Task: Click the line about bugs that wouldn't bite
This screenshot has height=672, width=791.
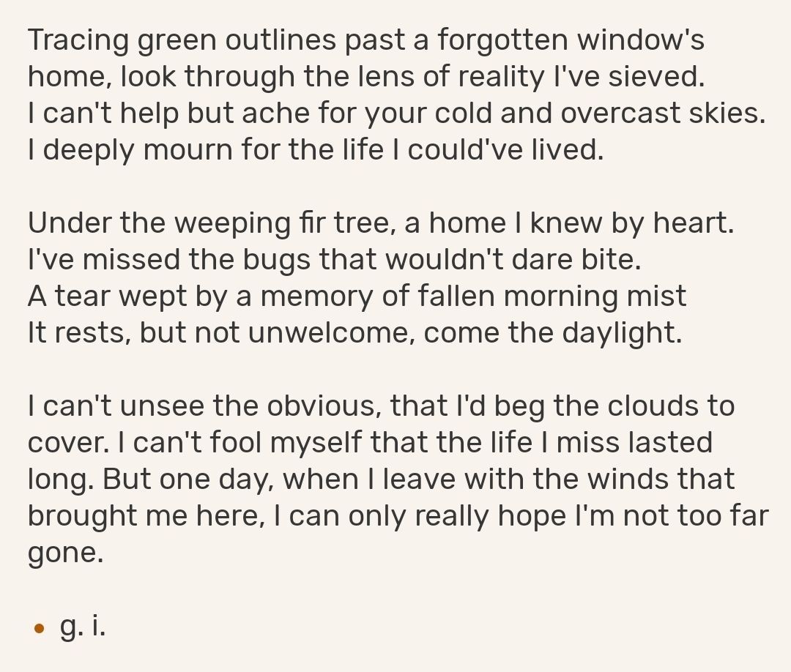Action: 335,260
